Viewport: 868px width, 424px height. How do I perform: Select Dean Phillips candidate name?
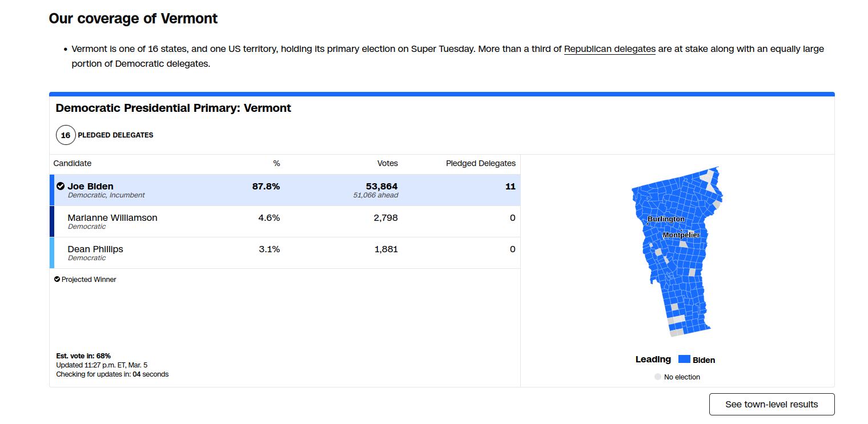pyautogui.click(x=95, y=249)
